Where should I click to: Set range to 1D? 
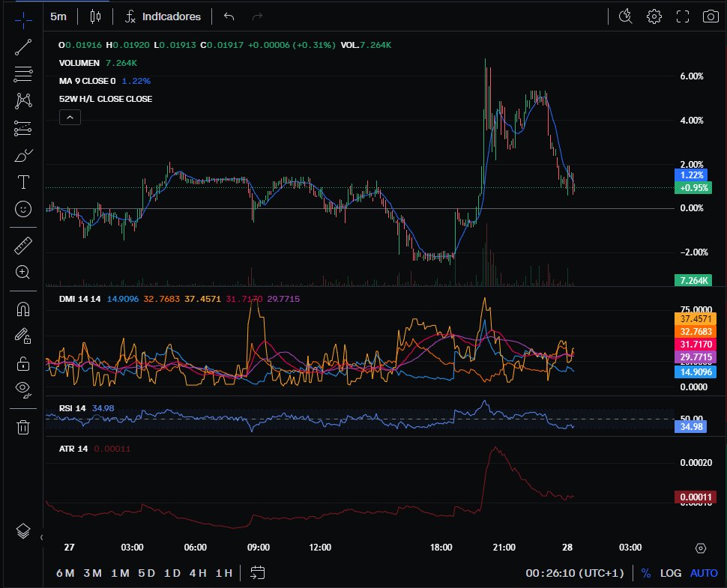tap(172, 573)
